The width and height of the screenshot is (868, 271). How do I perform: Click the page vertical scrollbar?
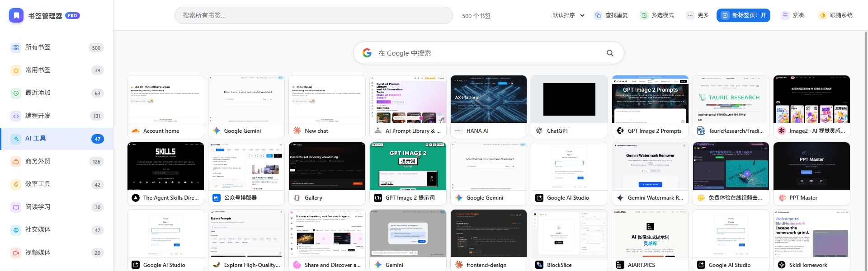(866, 151)
